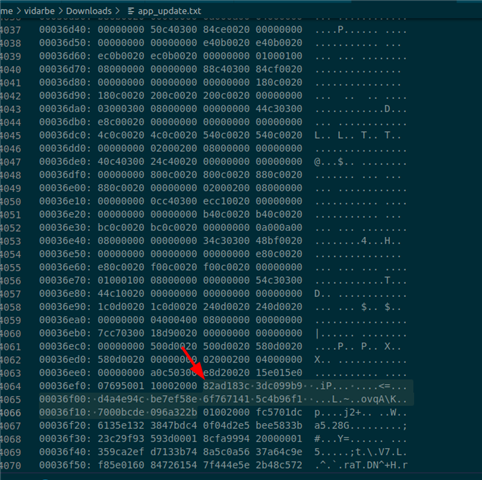Click highlighted hex value 3dc099b9
The height and width of the screenshot is (480, 482).
tap(279, 386)
